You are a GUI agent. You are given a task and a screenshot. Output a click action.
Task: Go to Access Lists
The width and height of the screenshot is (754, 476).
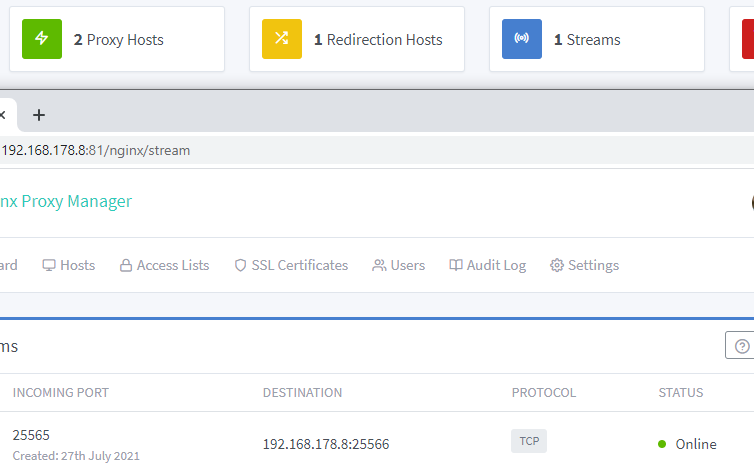(164, 265)
